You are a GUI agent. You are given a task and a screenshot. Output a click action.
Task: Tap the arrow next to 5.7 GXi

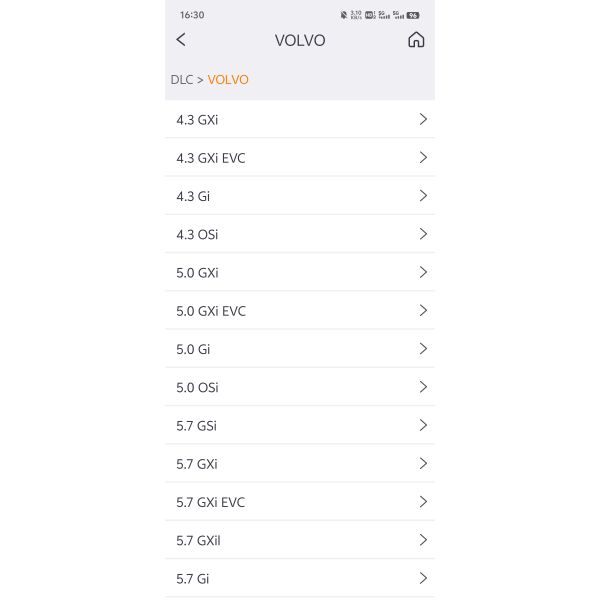(423, 464)
